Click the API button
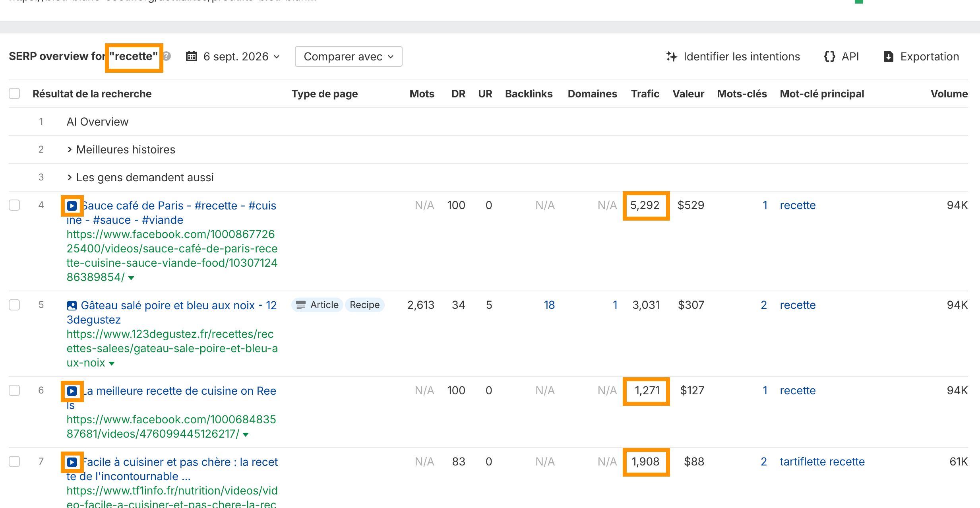This screenshot has height=508, width=980. point(842,56)
